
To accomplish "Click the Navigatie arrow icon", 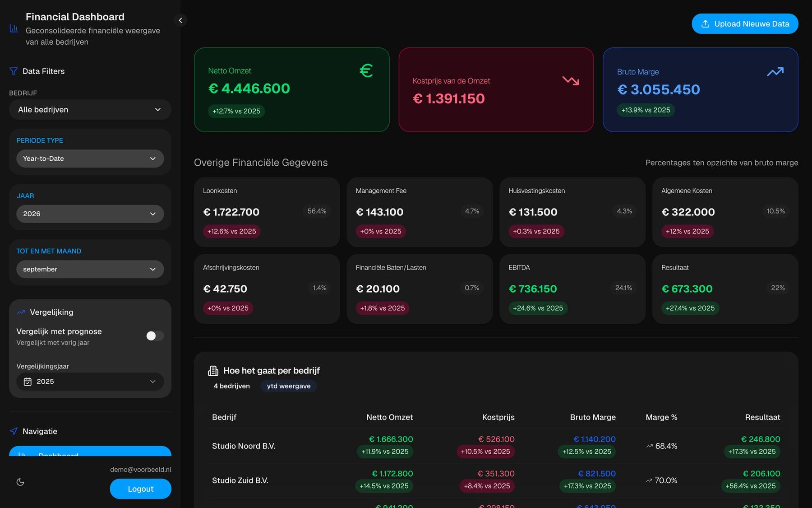I will point(14,431).
